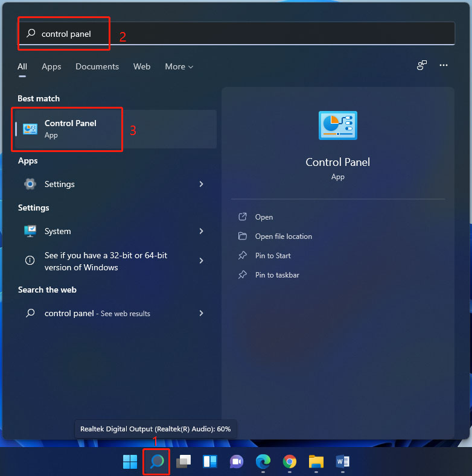Launch Microsoft Edge from taskbar
This screenshot has height=476, width=472.
click(x=263, y=462)
